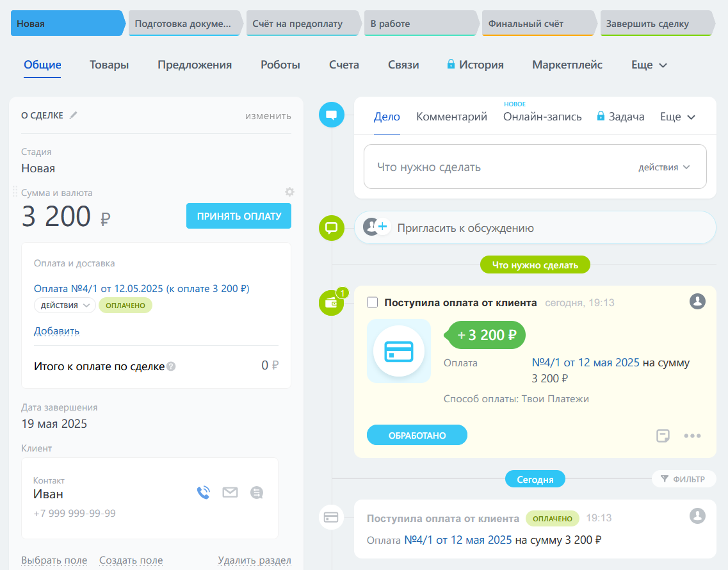This screenshot has height=570, width=728.
Task: Click 'Удалить раздел' link
Action: coord(254,560)
